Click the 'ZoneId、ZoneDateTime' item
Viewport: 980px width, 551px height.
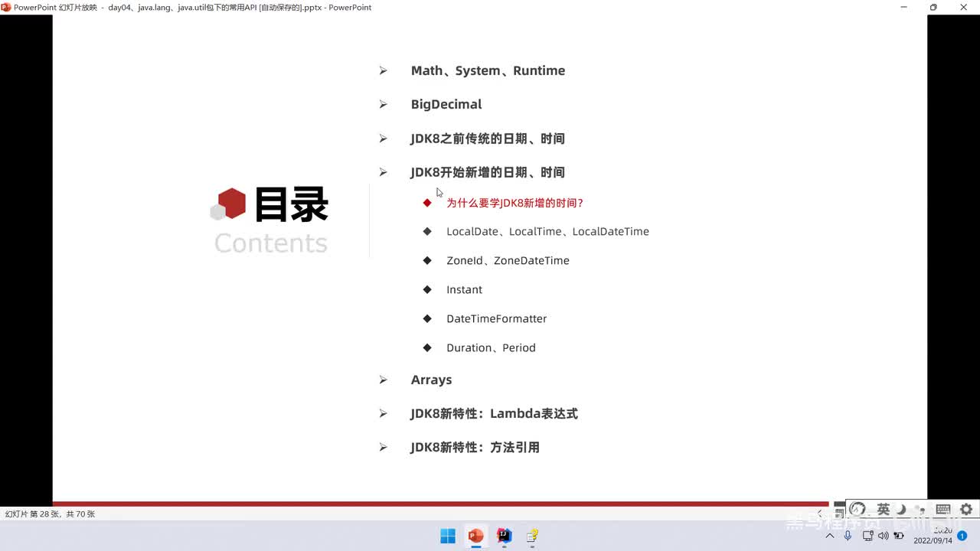508,260
